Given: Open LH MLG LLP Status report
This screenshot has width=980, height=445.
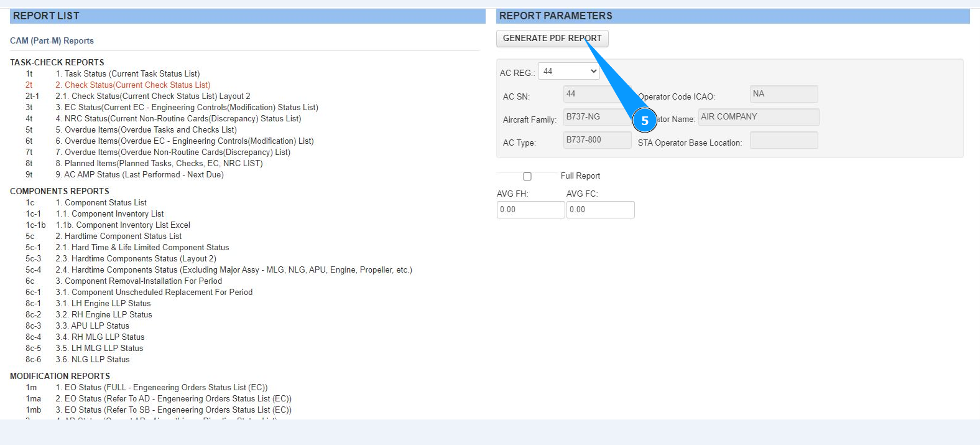Looking at the screenshot, I should click(99, 349).
